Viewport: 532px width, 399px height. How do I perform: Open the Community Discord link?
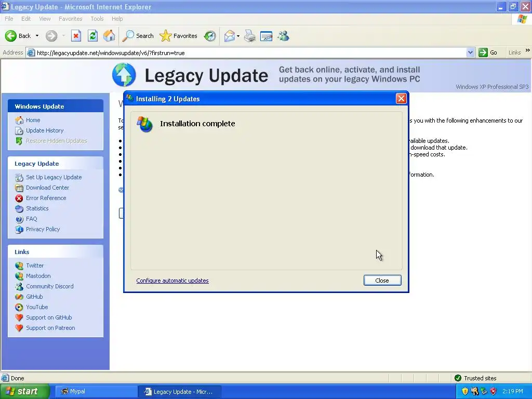(x=50, y=286)
